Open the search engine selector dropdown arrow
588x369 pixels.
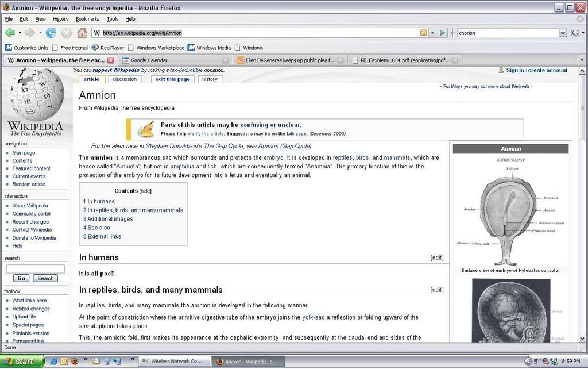click(x=583, y=33)
